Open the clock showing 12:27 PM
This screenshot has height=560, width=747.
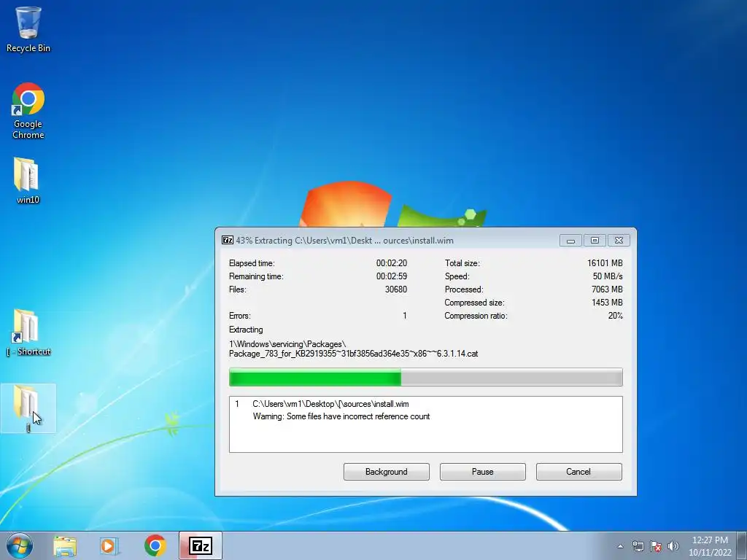(x=710, y=546)
